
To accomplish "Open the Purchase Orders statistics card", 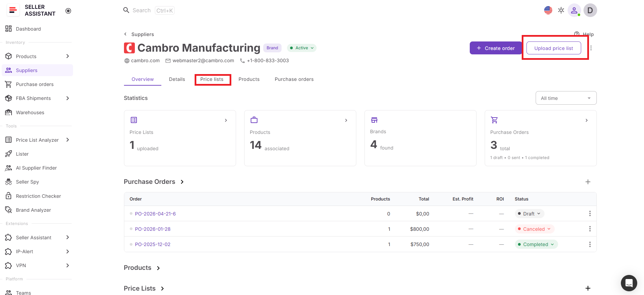I will pos(541,138).
